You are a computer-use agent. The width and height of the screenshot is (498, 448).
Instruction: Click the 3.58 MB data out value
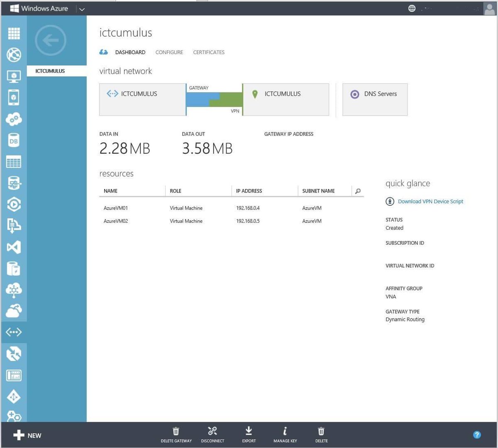[x=207, y=149]
